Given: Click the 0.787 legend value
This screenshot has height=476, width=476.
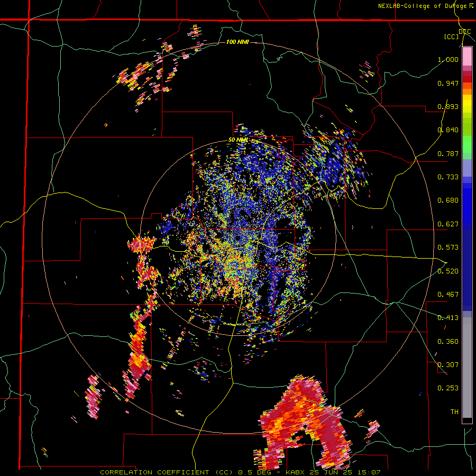Looking at the screenshot, I should 448,153.
